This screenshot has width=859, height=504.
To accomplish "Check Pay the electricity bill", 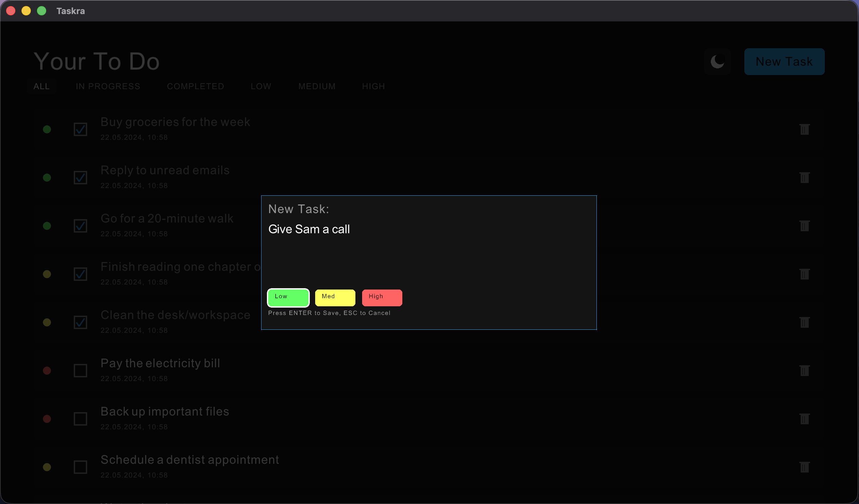I will (80, 370).
